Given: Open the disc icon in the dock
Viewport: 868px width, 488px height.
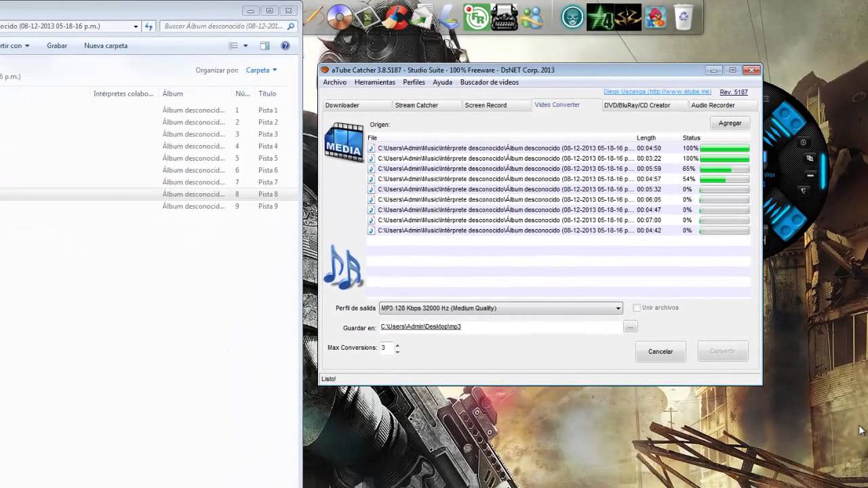Looking at the screenshot, I should (x=338, y=17).
